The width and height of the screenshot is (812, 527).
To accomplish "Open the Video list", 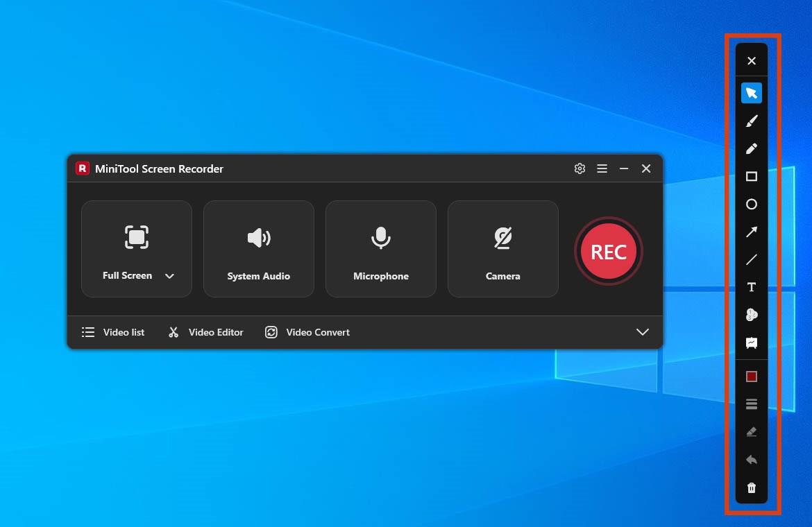I will 113,332.
